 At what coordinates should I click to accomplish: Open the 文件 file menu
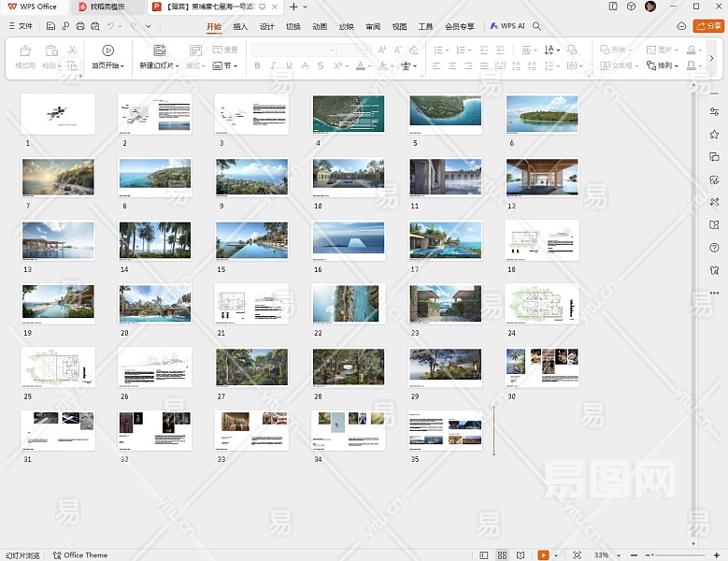coord(21,26)
